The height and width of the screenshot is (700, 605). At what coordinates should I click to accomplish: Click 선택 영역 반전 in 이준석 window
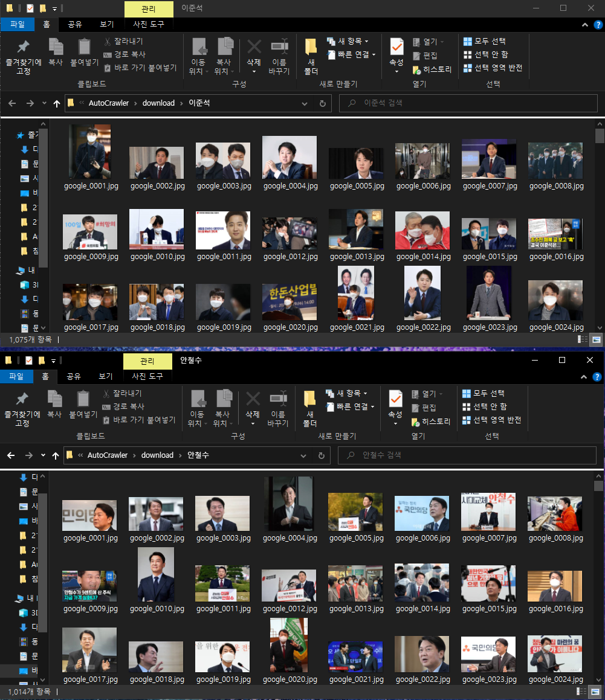coord(493,68)
